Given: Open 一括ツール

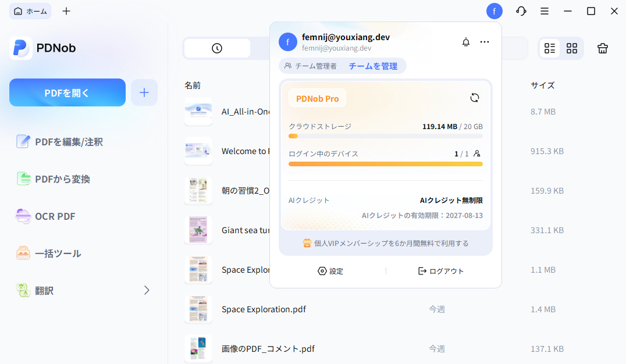Looking at the screenshot, I should 49,254.
